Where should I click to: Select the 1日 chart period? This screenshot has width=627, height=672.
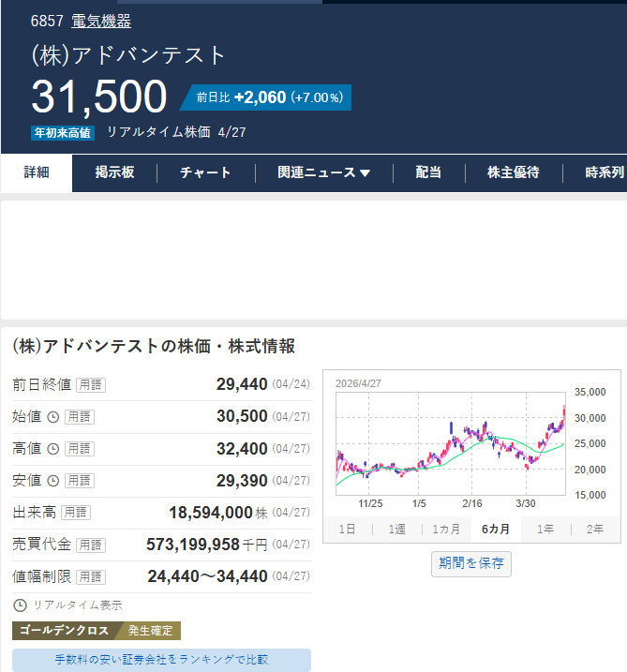coord(347,530)
